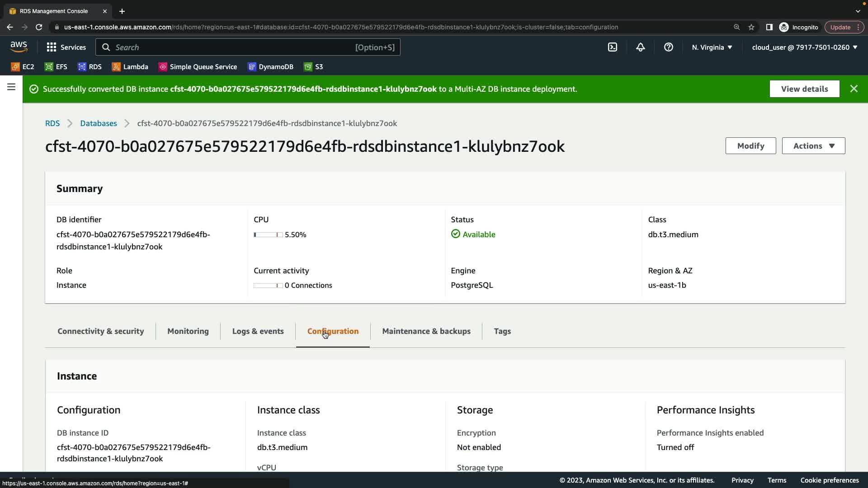Switch to Connectivity & security tab
This screenshot has height=488, width=868.
(100, 331)
